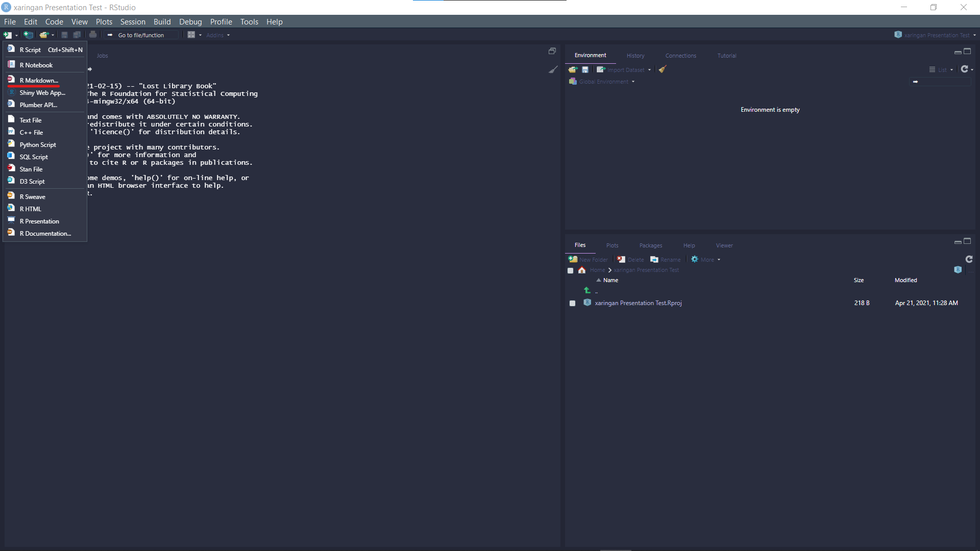This screenshot has height=551, width=980.
Task: Switch to the Connections tab
Action: click(x=680, y=56)
